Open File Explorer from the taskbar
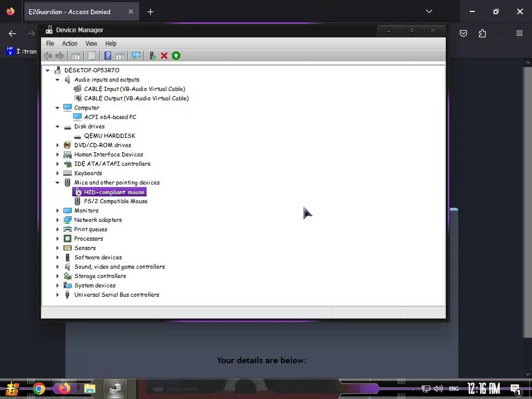This screenshot has height=399, width=532. click(x=89, y=389)
